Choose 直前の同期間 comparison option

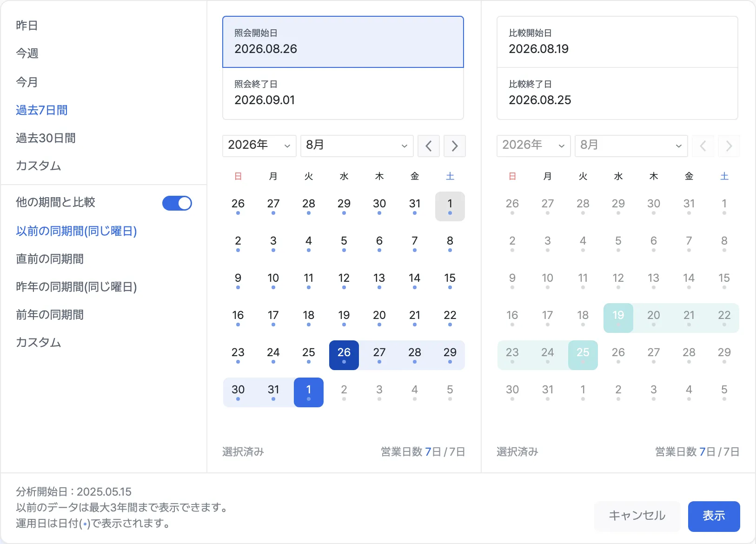pyautogui.click(x=50, y=259)
